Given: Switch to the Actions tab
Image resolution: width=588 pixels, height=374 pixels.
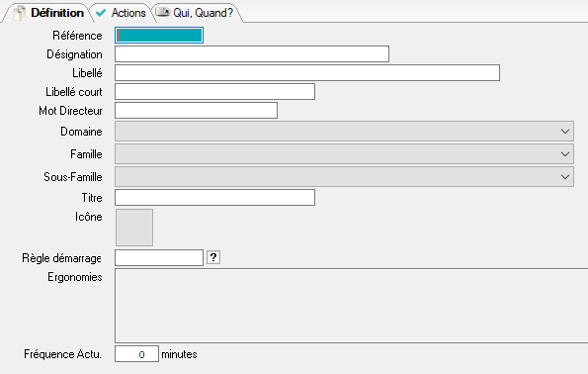Looking at the screenshot, I should pyautogui.click(x=121, y=13).
